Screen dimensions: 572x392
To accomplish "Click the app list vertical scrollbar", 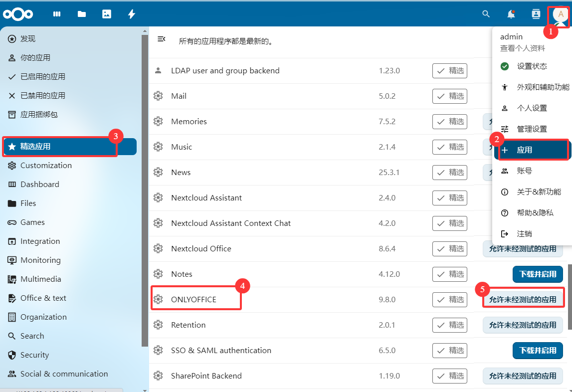I will pyautogui.click(x=569, y=289).
